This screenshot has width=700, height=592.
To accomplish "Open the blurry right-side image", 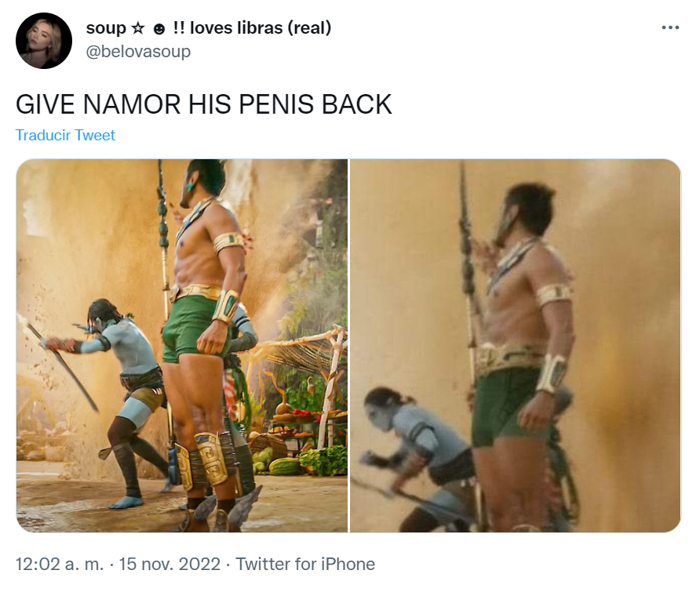I will [x=515, y=345].
